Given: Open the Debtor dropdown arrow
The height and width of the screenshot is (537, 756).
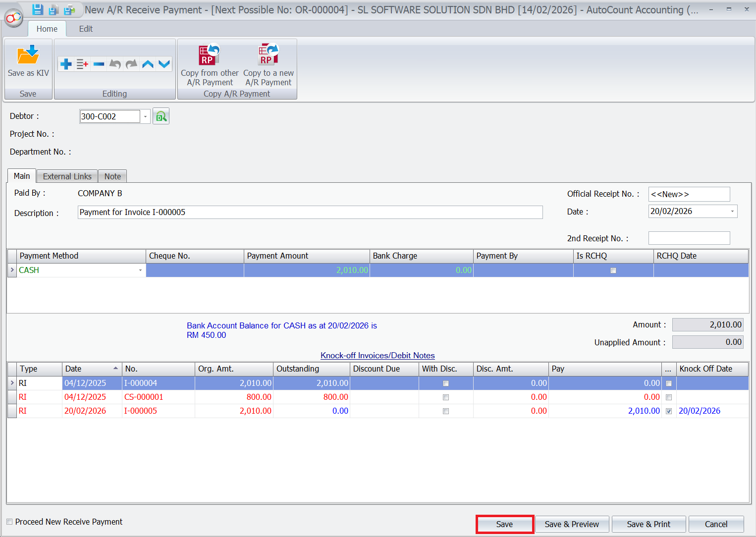Looking at the screenshot, I should click(145, 116).
